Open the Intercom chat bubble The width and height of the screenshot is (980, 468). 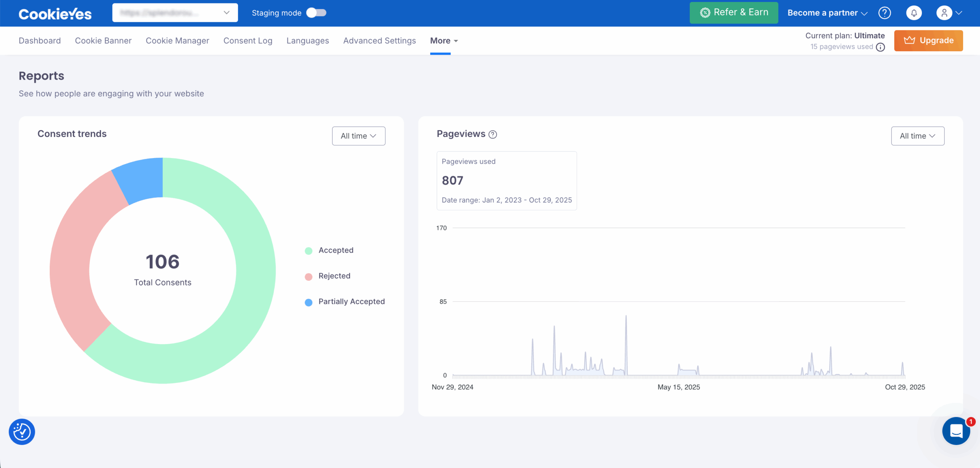[x=956, y=431]
